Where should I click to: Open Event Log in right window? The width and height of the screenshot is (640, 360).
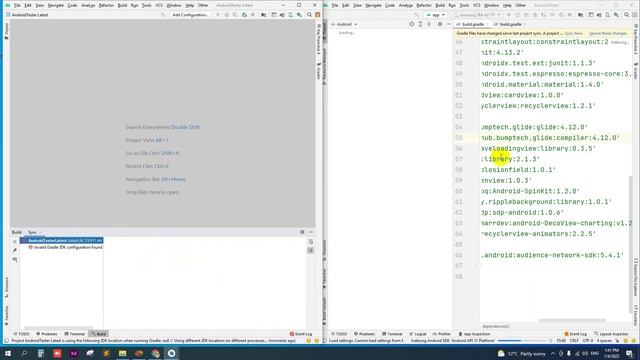click(576, 334)
